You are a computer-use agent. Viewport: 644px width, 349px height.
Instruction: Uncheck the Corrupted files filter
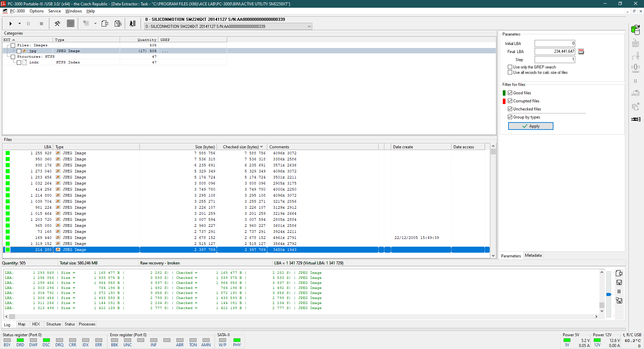click(510, 101)
